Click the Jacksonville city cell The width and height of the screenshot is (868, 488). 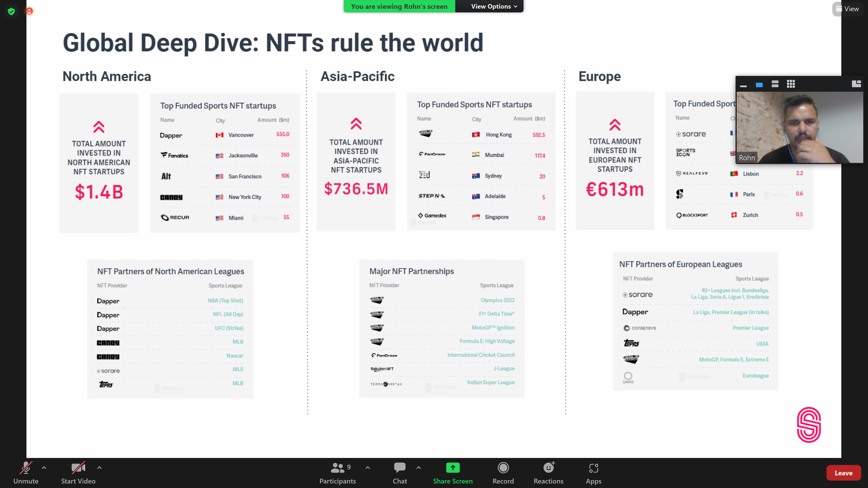pos(243,156)
